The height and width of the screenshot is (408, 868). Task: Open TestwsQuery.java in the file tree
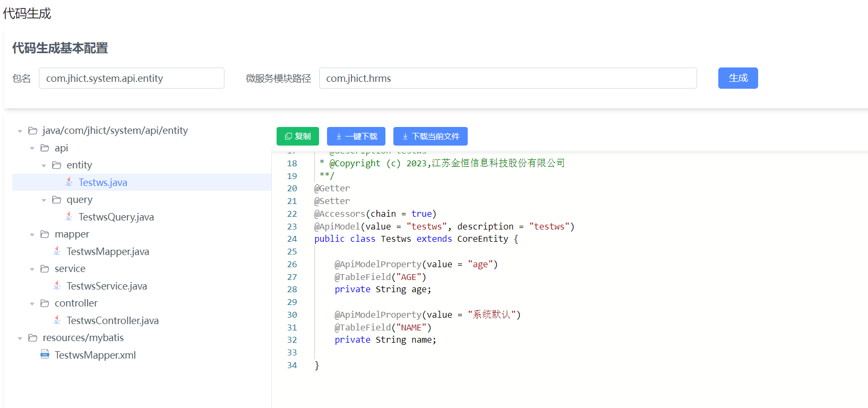pos(116,217)
